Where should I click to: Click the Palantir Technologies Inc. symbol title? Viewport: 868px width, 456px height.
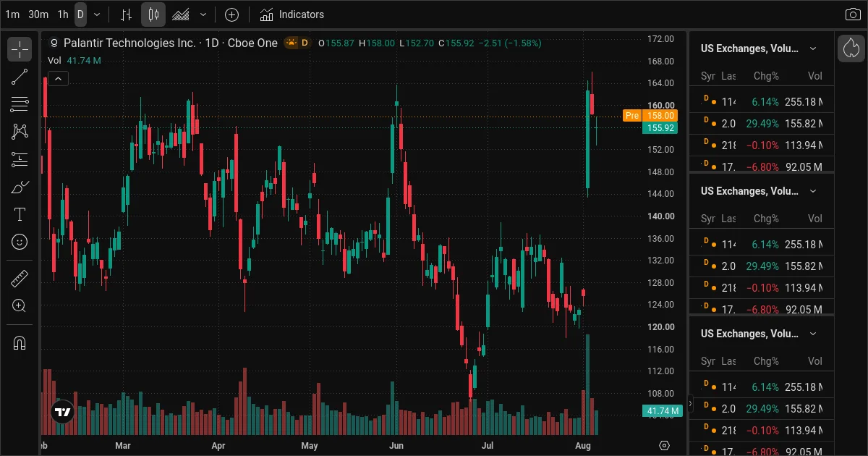129,43
